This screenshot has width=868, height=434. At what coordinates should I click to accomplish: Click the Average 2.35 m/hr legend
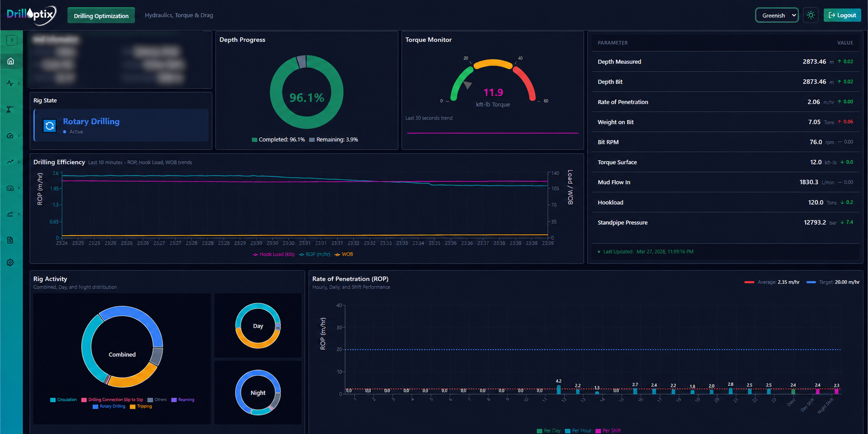click(772, 282)
